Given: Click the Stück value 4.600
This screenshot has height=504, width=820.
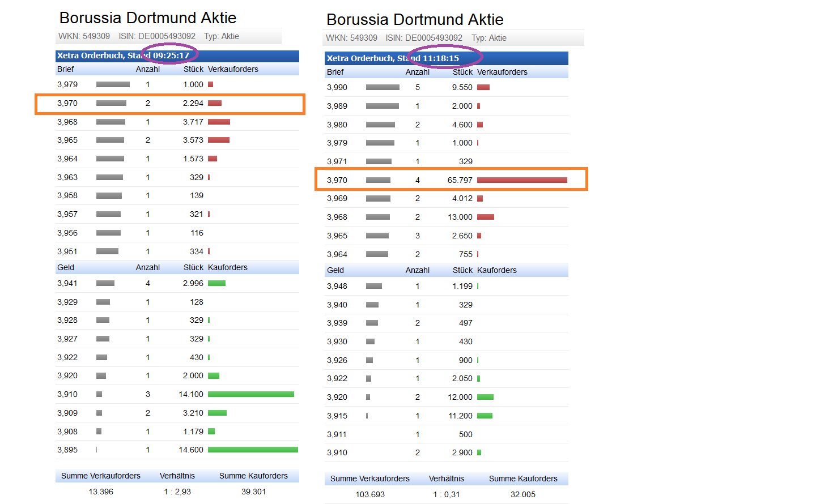Looking at the screenshot, I should [462, 125].
